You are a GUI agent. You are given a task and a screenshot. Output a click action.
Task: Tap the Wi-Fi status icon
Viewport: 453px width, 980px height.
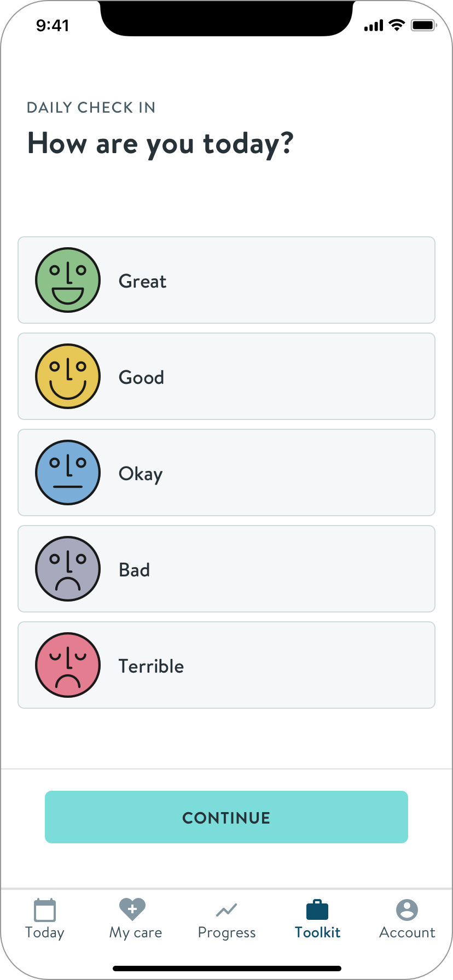397,25
